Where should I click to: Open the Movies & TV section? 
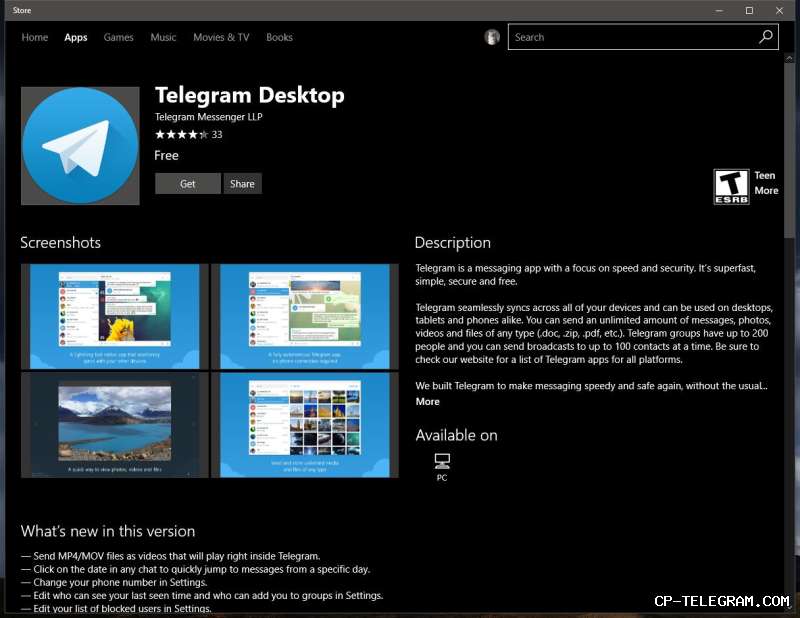point(221,37)
